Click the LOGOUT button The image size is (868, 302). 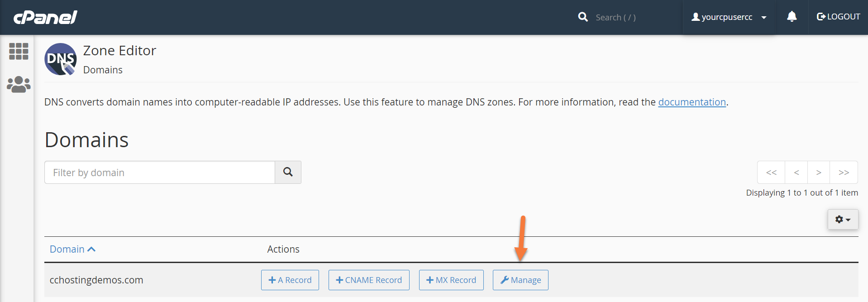838,17
